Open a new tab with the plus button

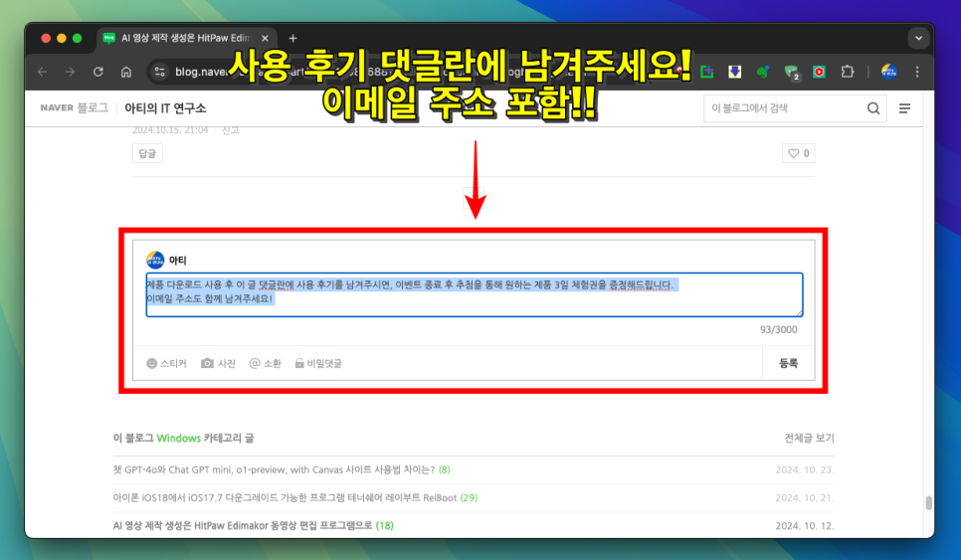click(292, 38)
